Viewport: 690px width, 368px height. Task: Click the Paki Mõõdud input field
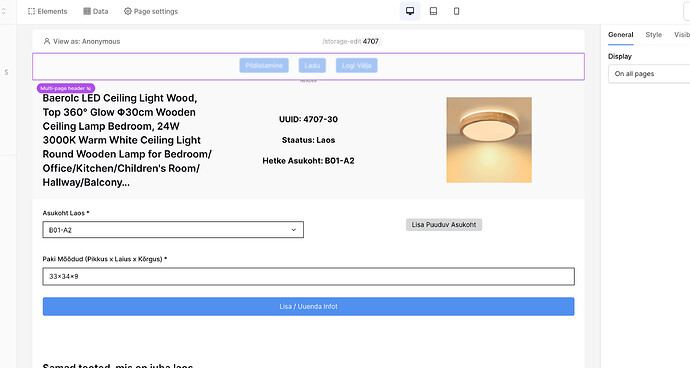308,276
